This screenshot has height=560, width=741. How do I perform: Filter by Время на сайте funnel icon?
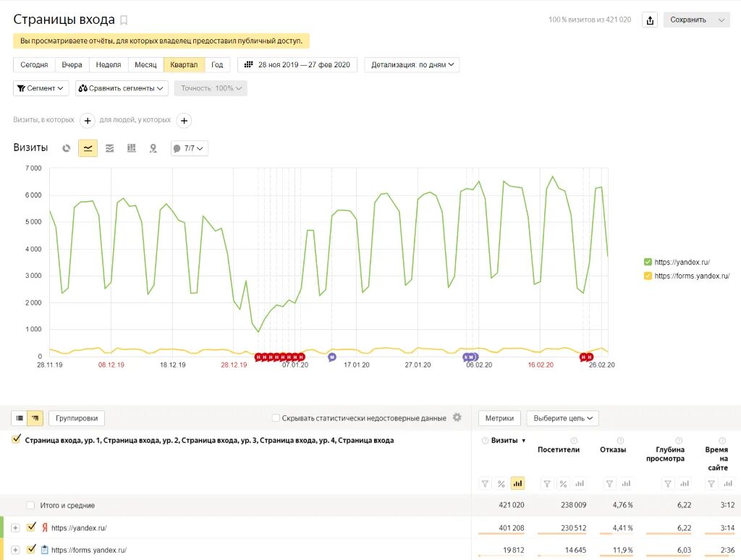point(711,483)
